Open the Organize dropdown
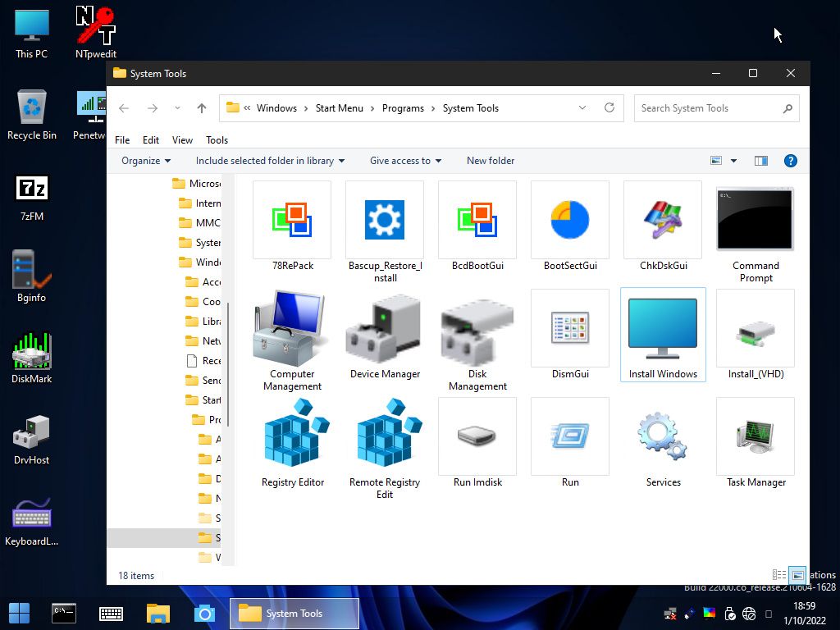840x630 pixels. pyautogui.click(x=146, y=161)
